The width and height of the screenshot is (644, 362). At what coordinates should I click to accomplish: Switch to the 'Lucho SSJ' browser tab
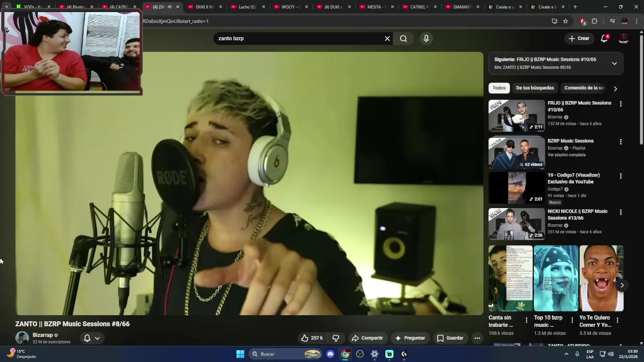[247, 7]
